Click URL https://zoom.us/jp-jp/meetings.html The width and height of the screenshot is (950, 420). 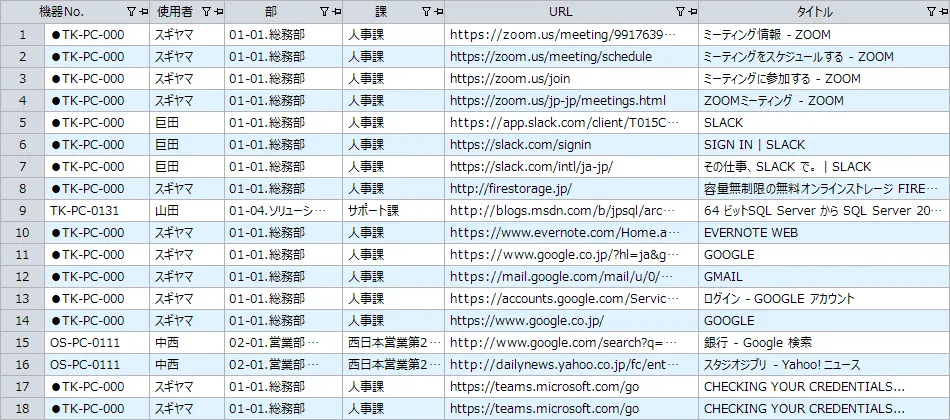pos(557,101)
